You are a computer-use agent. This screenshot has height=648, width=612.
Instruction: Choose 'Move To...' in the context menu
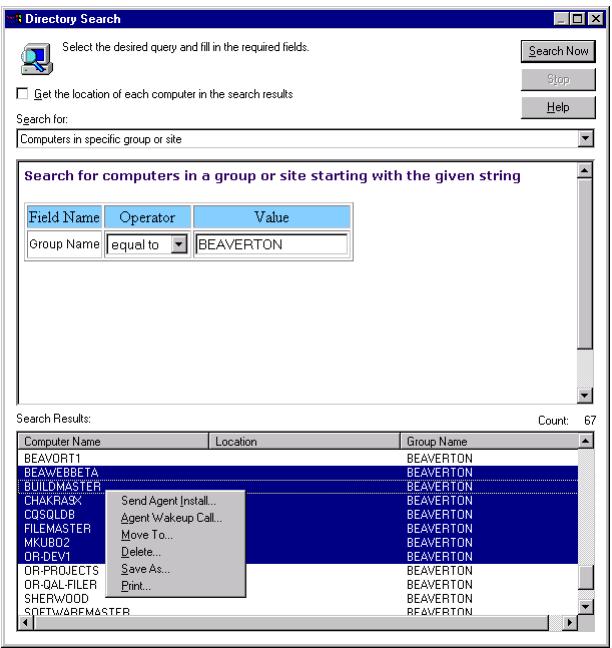click(146, 535)
